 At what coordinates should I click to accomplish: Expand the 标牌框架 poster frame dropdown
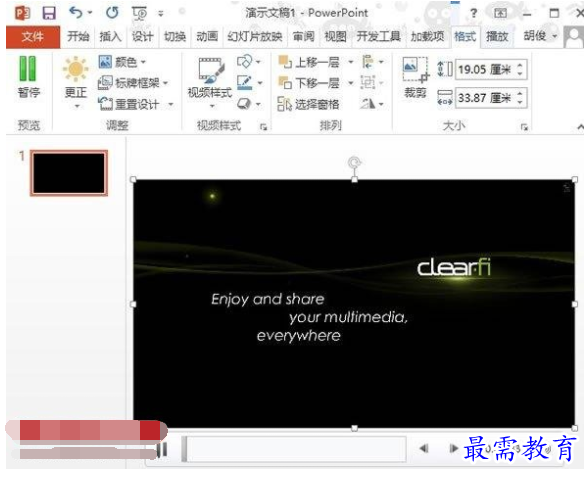[x=133, y=83]
